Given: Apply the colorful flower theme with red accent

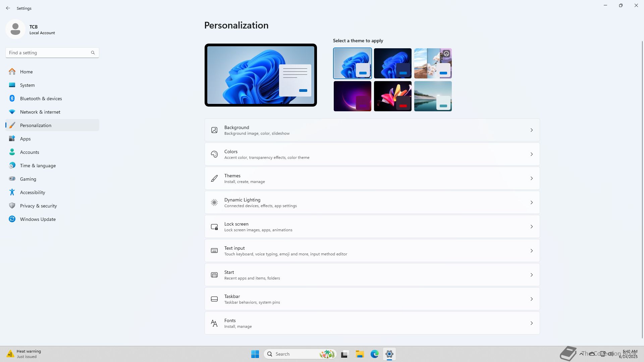Looking at the screenshot, I should pos(392,96).
